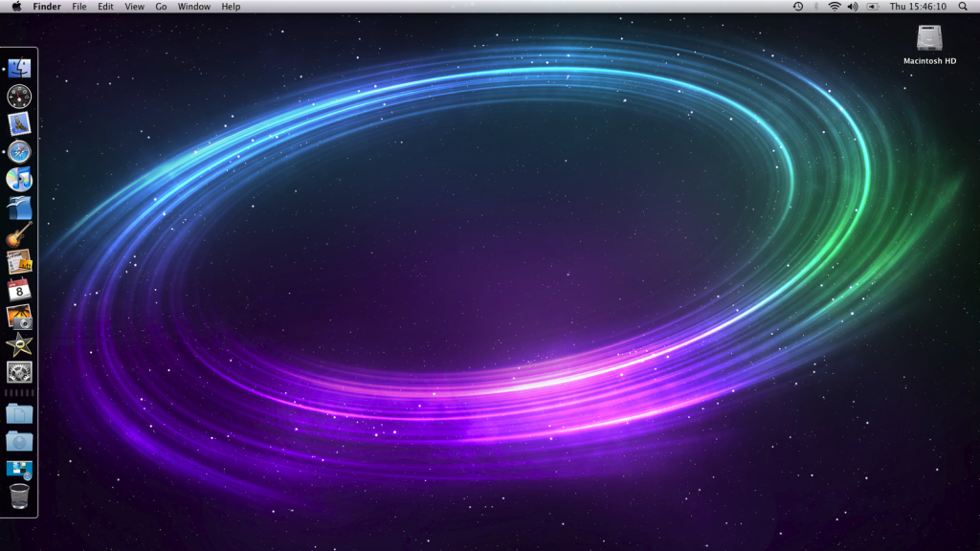This screenshot has width=980, height=551.
Task: Open the Edit menu
Action: (105, 7)
